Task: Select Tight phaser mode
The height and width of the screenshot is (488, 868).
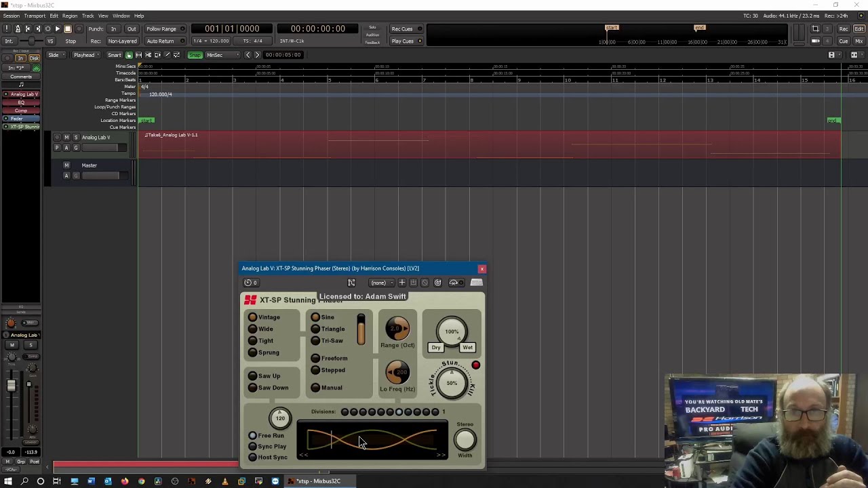Action: click(260, 341)
